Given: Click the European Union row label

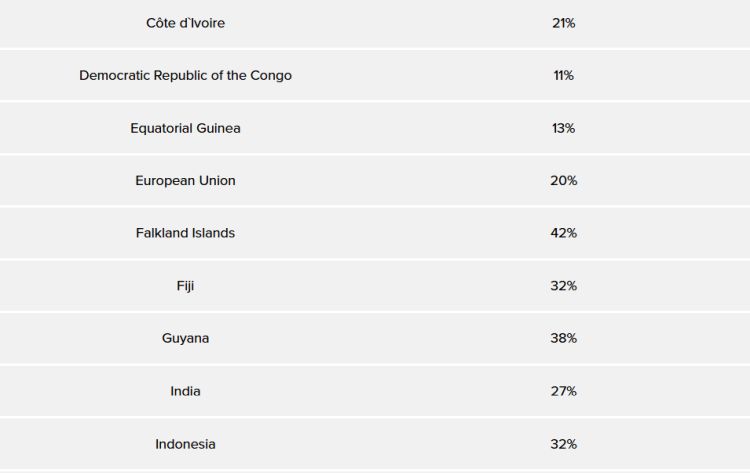Looking at the screenshot, I should 185,181.
